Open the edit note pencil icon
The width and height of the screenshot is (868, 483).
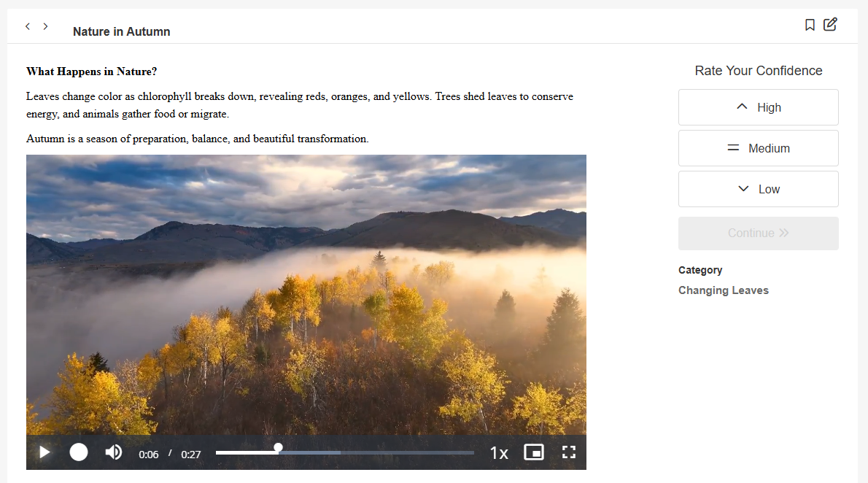click(x=830, y=24)
